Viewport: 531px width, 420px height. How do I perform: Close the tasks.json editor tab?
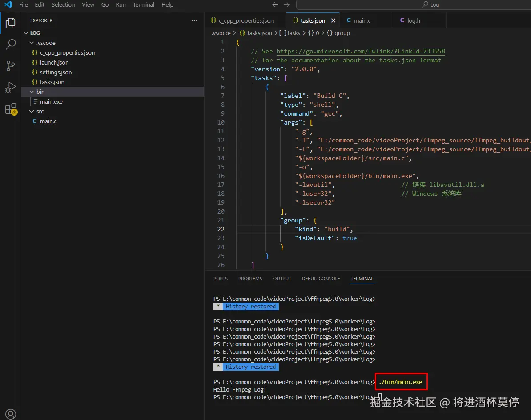(333, 20)
